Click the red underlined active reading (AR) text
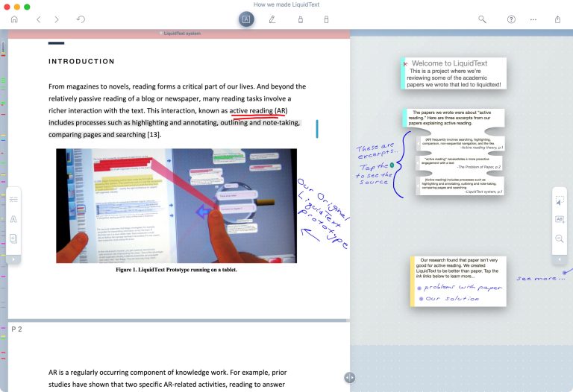The width and height of the screenshot is (573, 392). (258, 110)
